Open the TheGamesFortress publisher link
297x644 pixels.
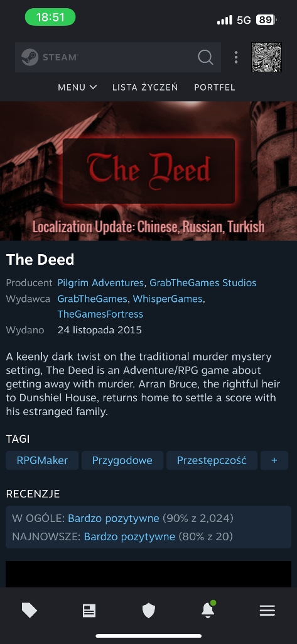(100, 314)
